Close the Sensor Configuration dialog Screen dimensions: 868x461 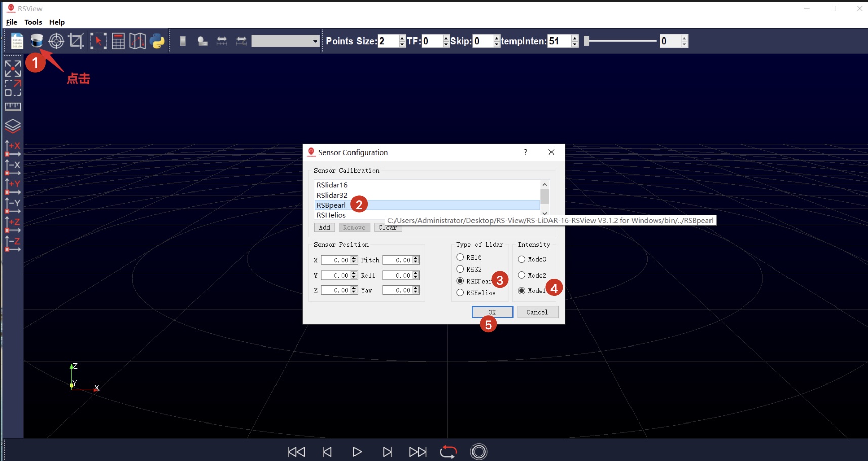click(551, 152)
